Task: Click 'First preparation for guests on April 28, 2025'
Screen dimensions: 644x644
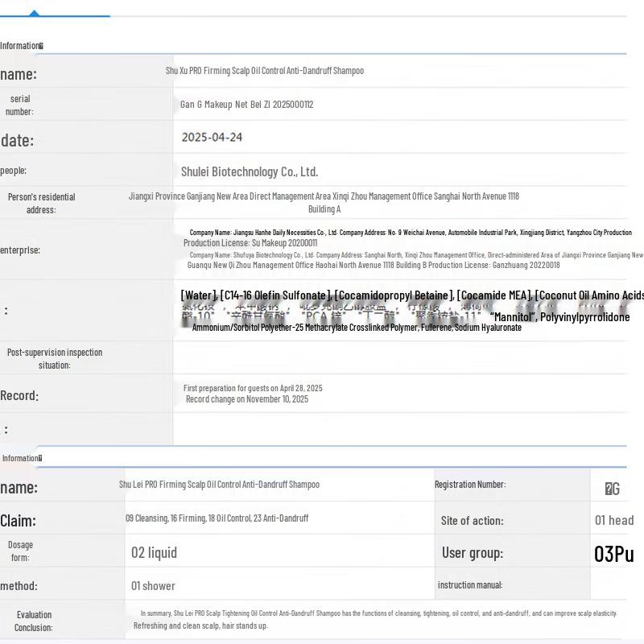Action: coord(253,388)
